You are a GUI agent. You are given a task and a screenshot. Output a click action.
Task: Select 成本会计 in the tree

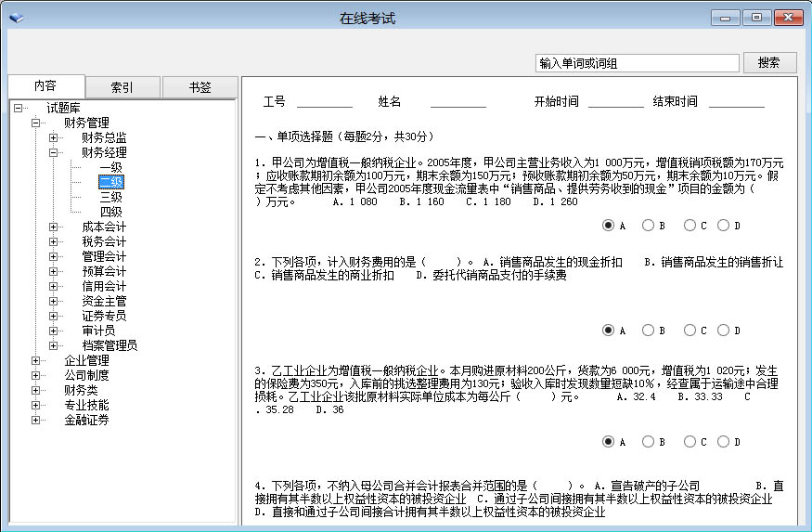tap(104, 227)
